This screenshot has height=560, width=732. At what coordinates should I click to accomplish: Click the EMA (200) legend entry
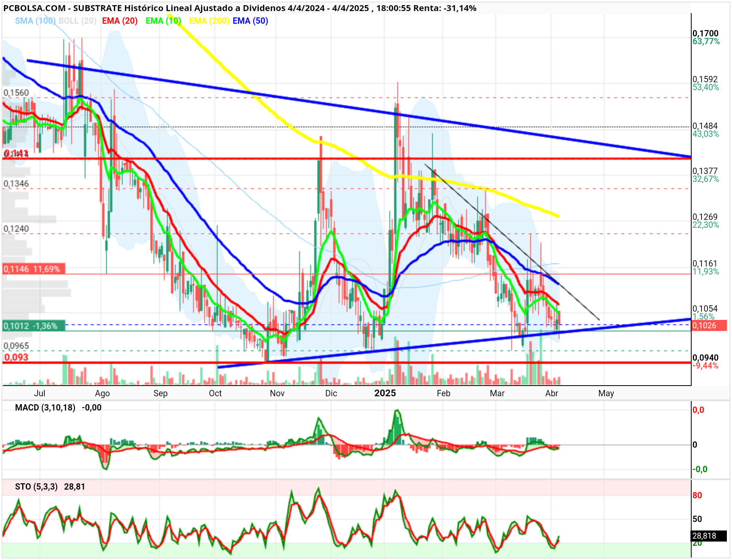[x=209, y=21]
